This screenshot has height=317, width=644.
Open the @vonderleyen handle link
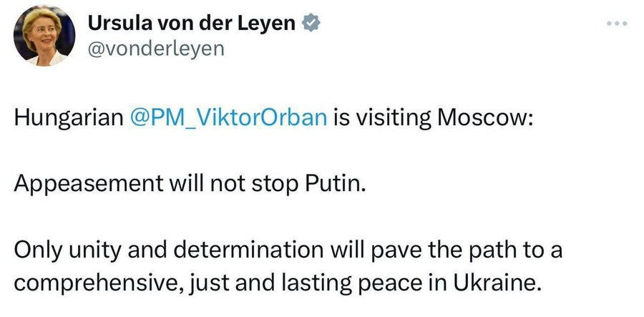pos(156,49)
